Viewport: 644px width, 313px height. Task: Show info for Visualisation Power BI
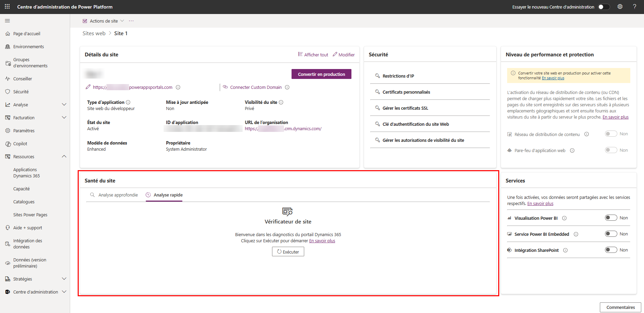(x=564, y=218)
